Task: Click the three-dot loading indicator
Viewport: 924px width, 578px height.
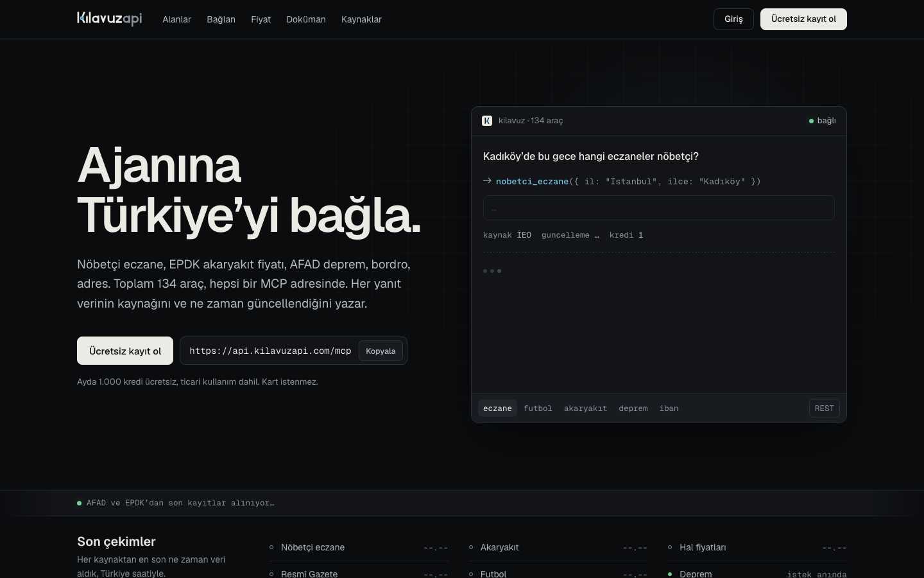Action: 492,271
